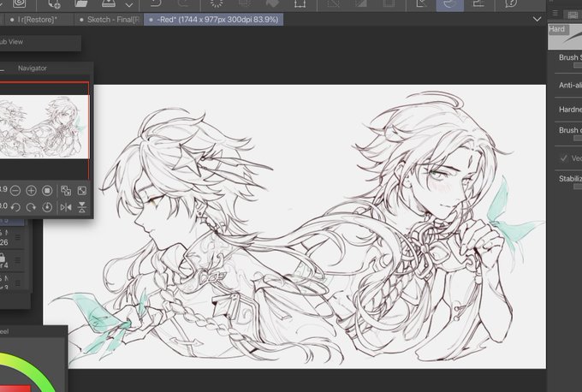Click the Fill toolbar icon
This screenshot has width=582, height=392.
[272, 3]
